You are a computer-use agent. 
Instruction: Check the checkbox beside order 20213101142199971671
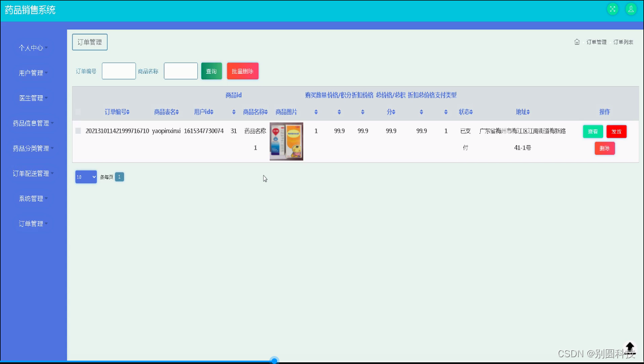[78, 131]
